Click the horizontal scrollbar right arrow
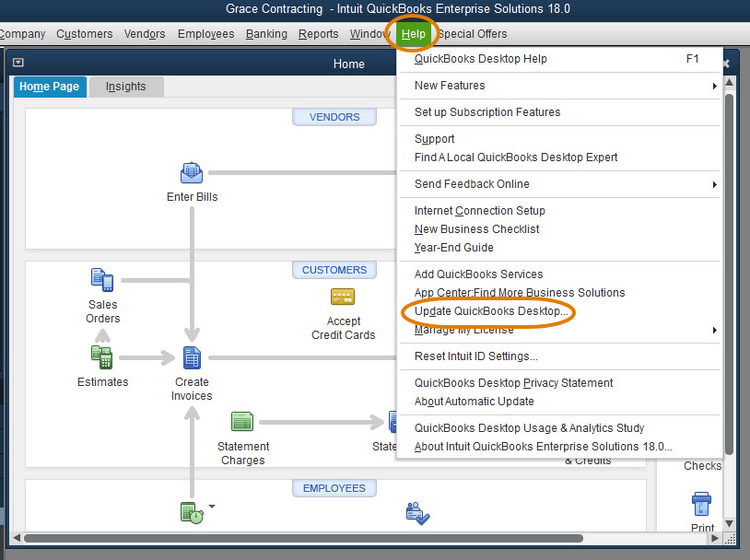750x560 pixels. pos(715,538)
